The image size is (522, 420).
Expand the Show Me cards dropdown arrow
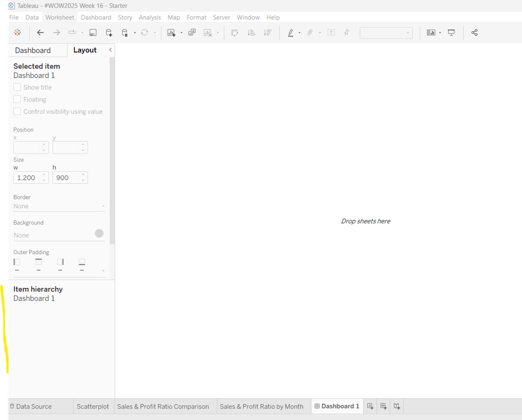coord(440,33)
